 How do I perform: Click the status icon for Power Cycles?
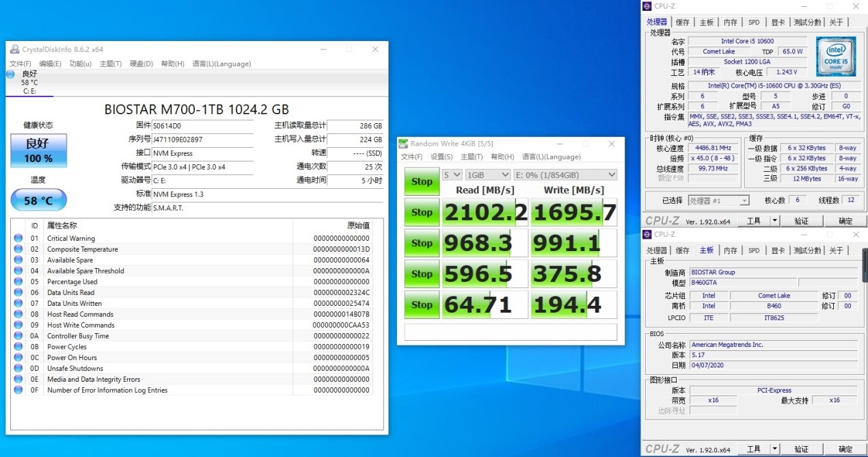coord(18,347)
